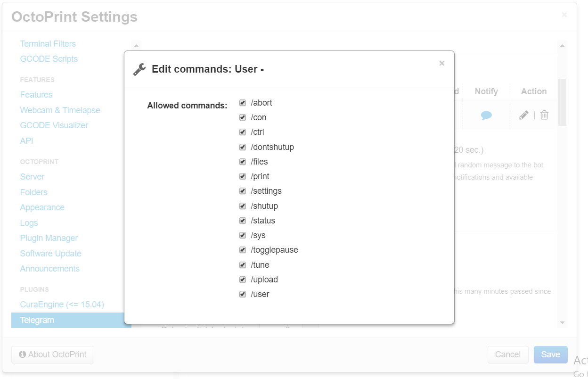Click the settings panel scroll-down arrow
The image size is (588, 379).
[x=562, y=322]
